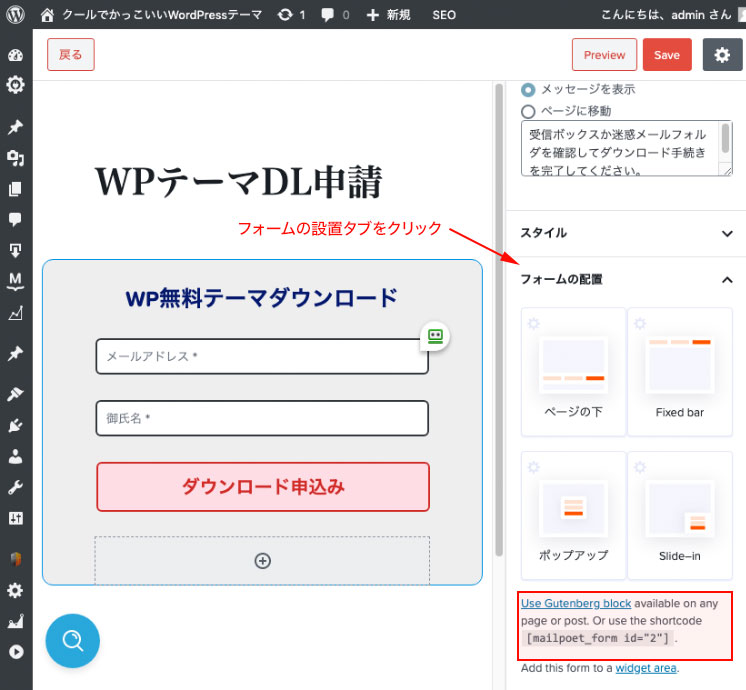The image size is (746, 690).
Task: Click the home site icon in admin bar
Action: (x=47, y=15)
